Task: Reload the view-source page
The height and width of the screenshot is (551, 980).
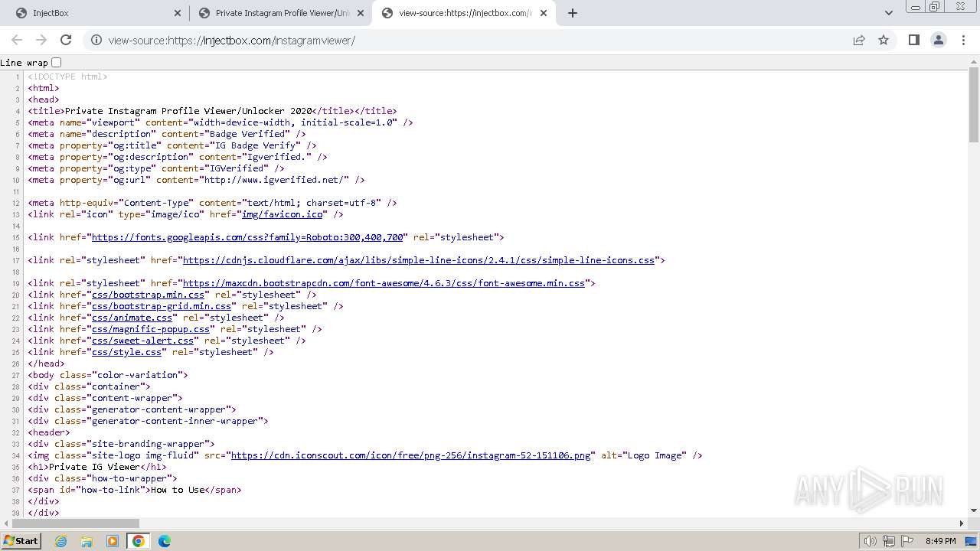Action: pyautogui.click(x=66, y=40)
